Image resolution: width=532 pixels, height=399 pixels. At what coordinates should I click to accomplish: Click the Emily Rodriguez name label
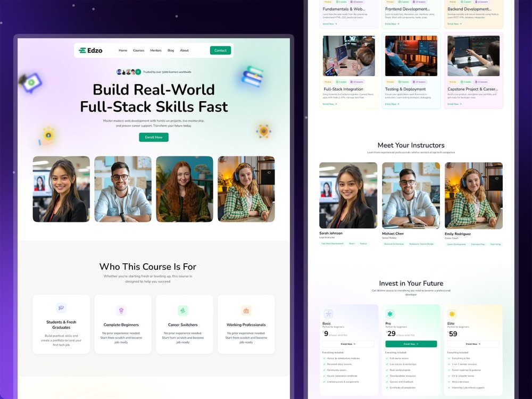[458, 234]
